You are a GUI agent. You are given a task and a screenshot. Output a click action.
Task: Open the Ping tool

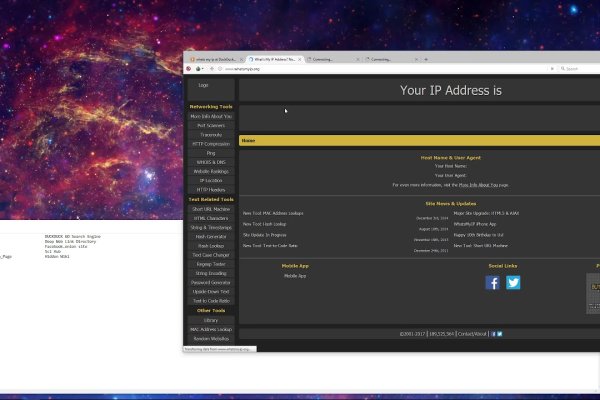pos(211,153)
